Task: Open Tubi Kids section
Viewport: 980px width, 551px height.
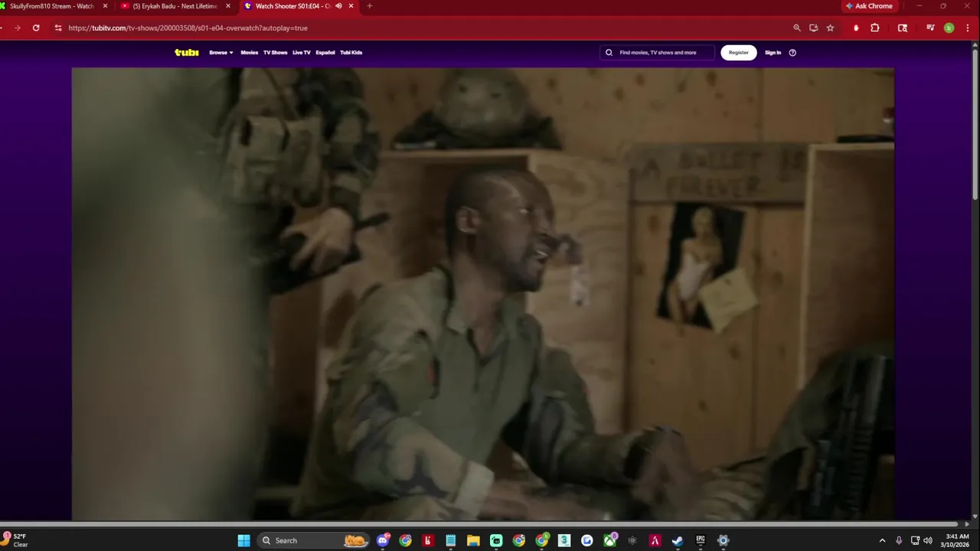Action: coord(351,53)
